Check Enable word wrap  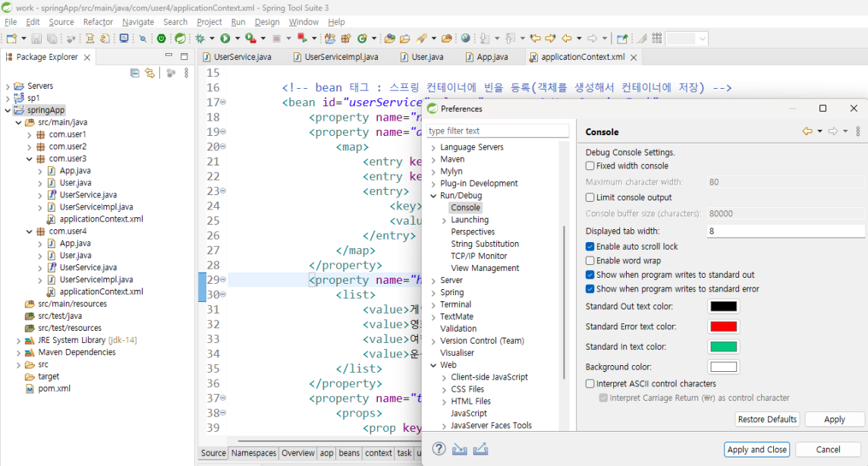(590, 260)
